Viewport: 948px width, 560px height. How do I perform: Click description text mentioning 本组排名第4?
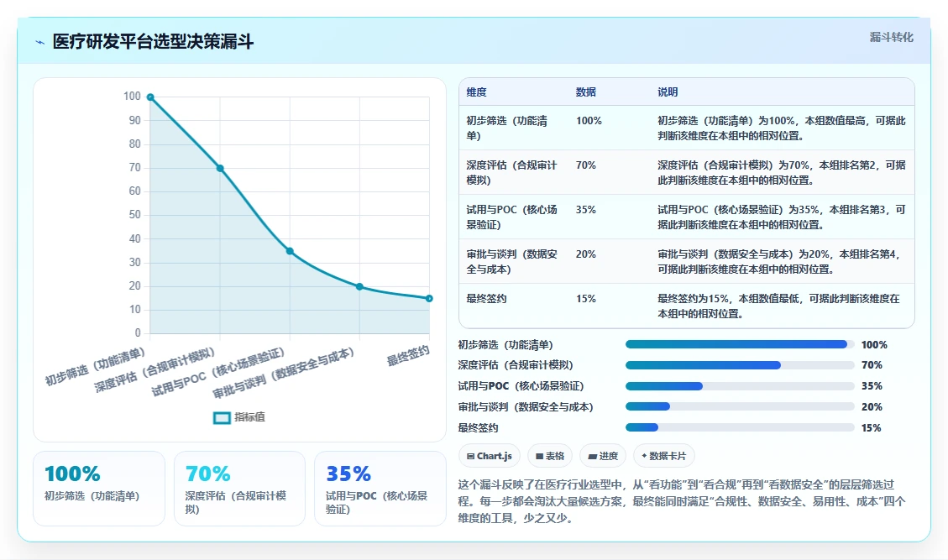click(780, 262)
